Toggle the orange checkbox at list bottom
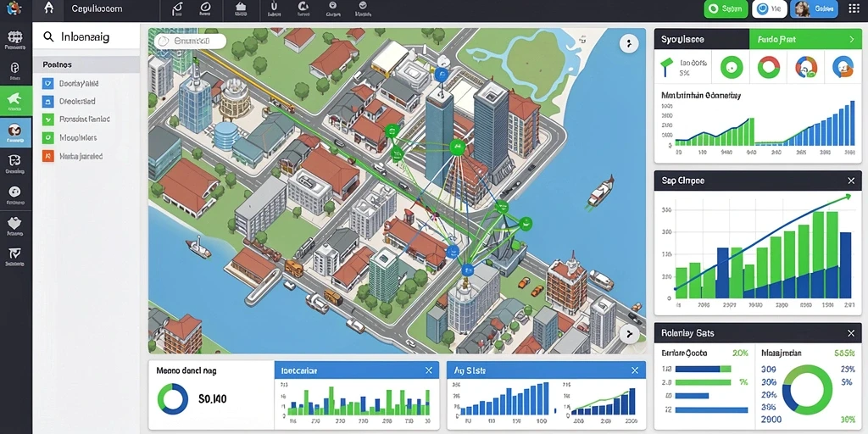868x434 pixels. 48,156
